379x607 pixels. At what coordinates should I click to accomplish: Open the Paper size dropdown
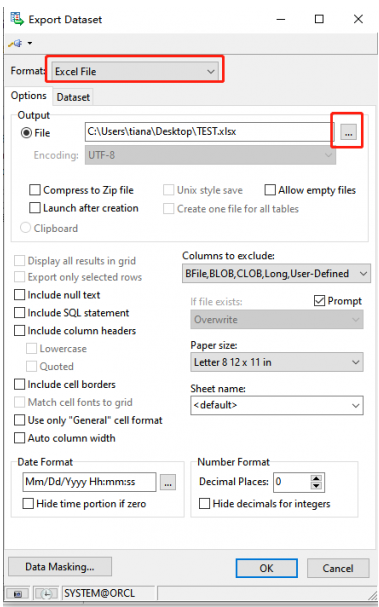tap(277, 362)
